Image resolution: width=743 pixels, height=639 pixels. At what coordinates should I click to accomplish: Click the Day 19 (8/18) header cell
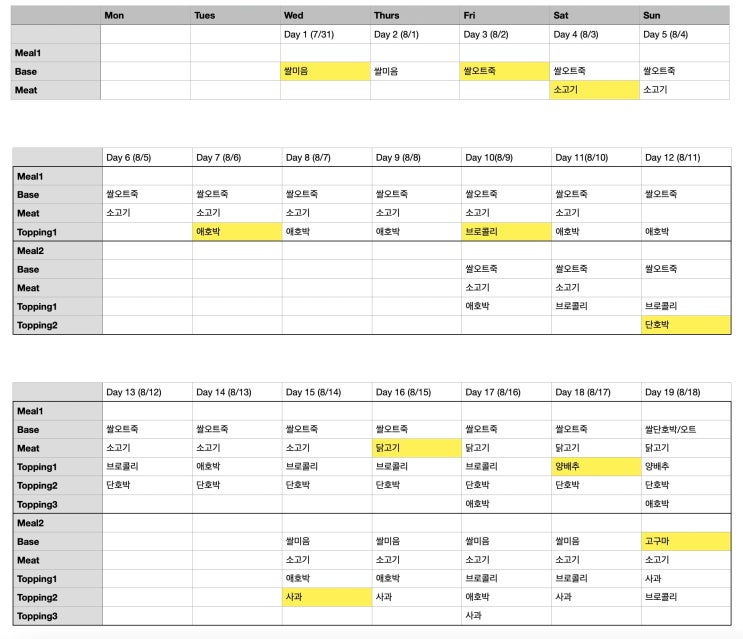pos(686,392)
